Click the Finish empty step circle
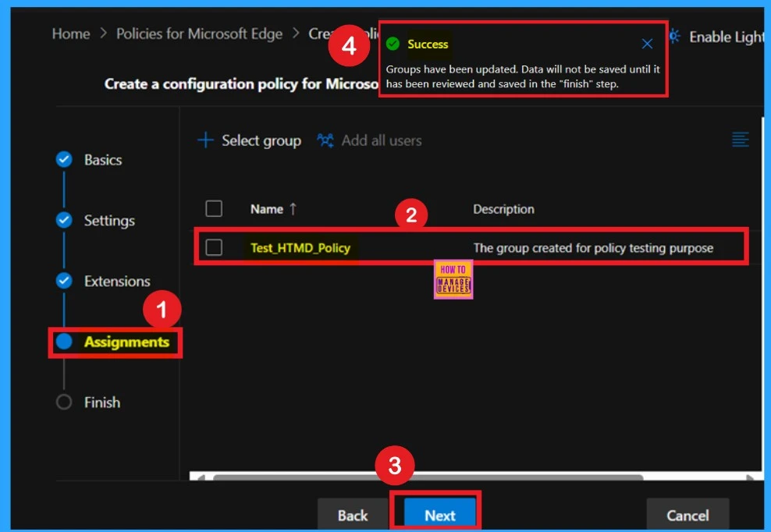771x532 pixels. (64, 402)
